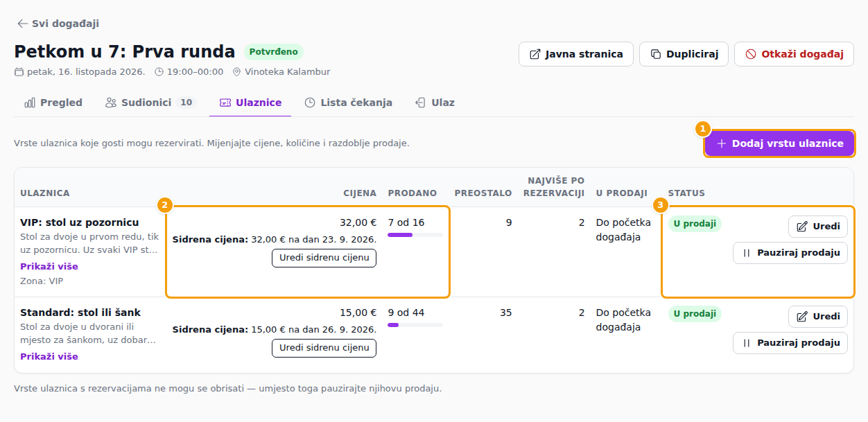Click the pencil icon in VIP Uredi button
The width and height of the screenshot is (868, 422).
pos(802,227)
